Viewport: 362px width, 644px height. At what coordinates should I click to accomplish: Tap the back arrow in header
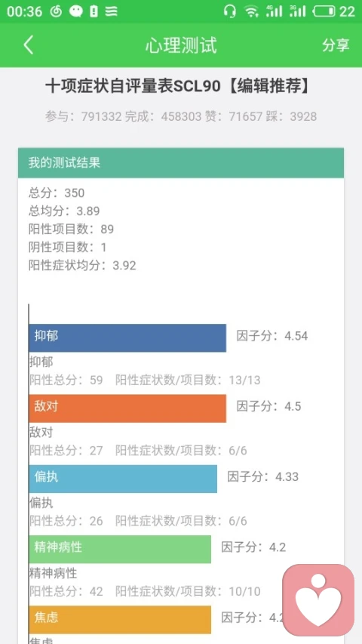(x=29, y=45)
